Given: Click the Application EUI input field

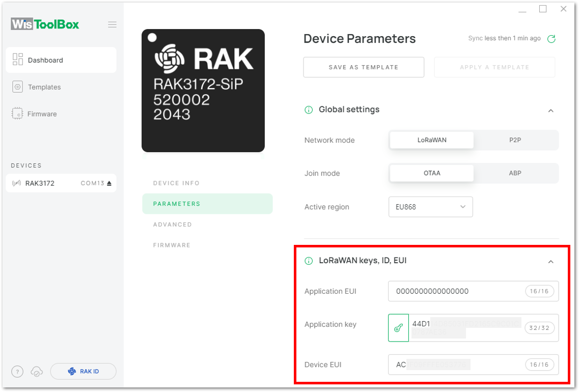Looking at the screenshot, I should [x=473, y=291].
